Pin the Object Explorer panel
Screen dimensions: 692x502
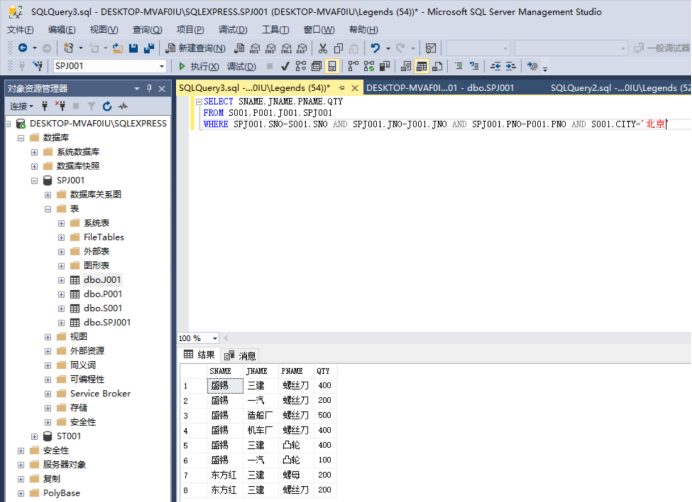point(150,88)
